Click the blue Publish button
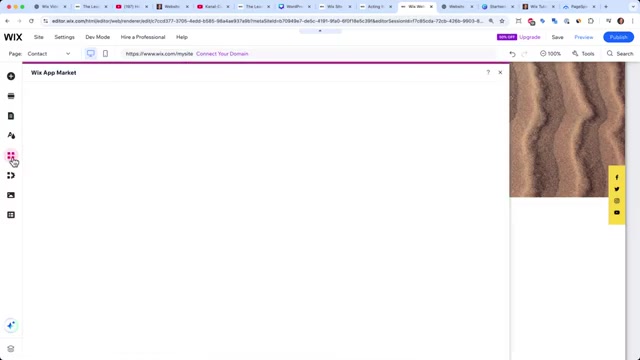Viewport: 640px width, 360px height. [x=618, y=37]
